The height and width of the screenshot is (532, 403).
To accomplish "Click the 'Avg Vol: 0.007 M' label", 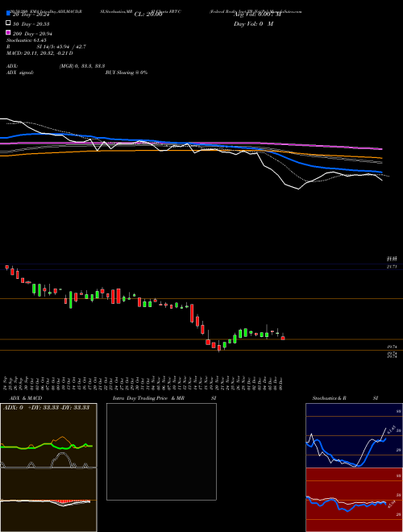I will click(257, 15).
